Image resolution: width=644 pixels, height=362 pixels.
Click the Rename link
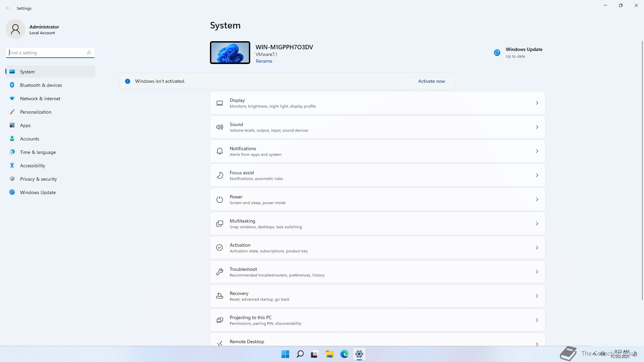(264, 61)
